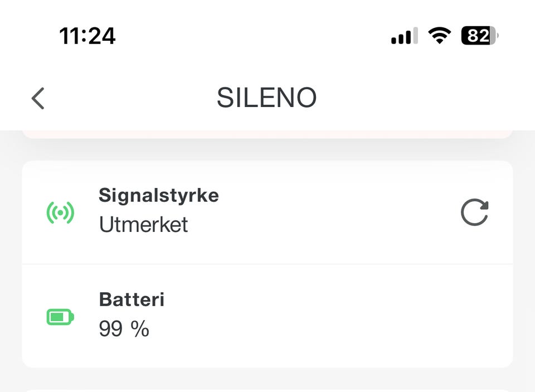This screenshot has height=392, width=535.
Task: Tap the divider between Signalstyrke and Batteri
Action: (x=267, y=264)
